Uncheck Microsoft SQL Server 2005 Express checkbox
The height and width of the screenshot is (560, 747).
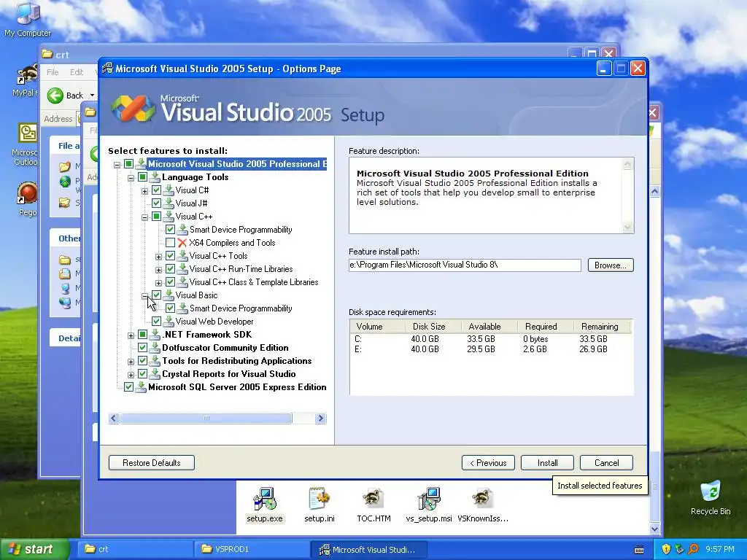128,387
